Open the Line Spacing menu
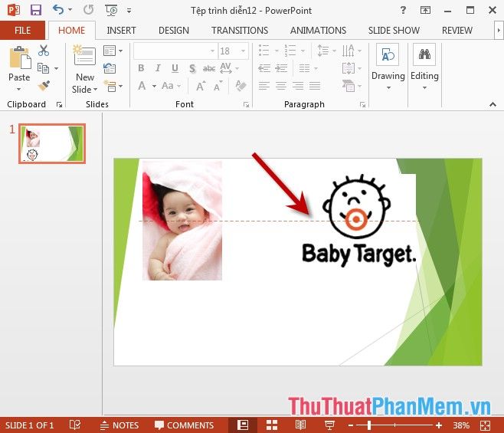504x433 pixels. (326, 51)
